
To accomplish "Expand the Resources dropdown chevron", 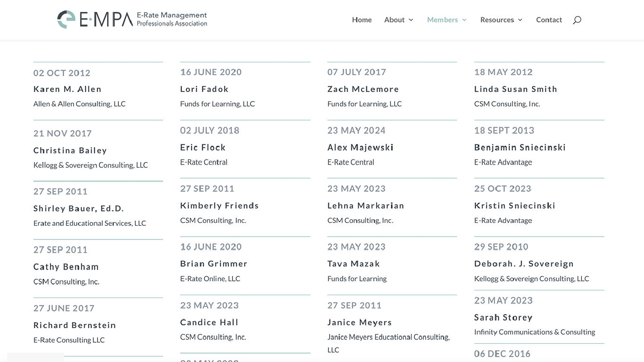I will click(x=520, y=20).
